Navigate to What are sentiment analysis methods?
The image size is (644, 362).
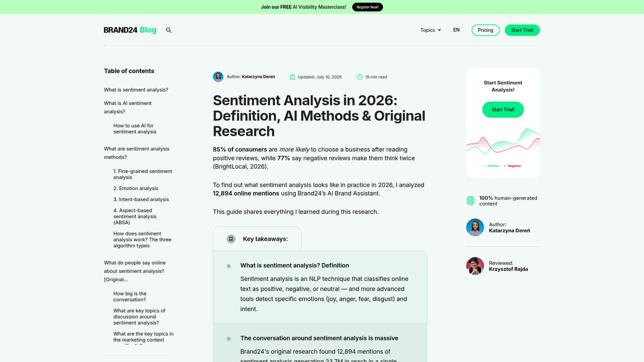pyautogui.click(x=137, y=153)
